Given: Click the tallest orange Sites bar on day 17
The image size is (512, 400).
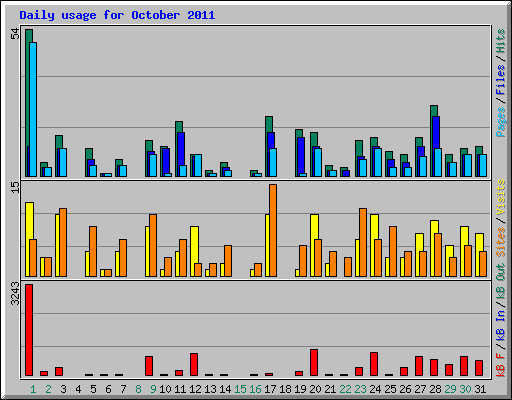Looking at the screenshot, I should point(273,230).
